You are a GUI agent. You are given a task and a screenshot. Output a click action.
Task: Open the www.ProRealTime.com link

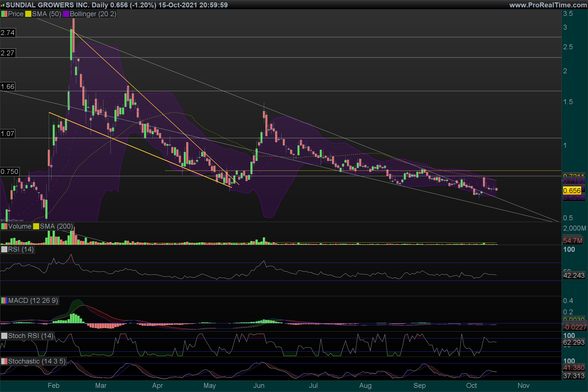(x=548, y=5)
